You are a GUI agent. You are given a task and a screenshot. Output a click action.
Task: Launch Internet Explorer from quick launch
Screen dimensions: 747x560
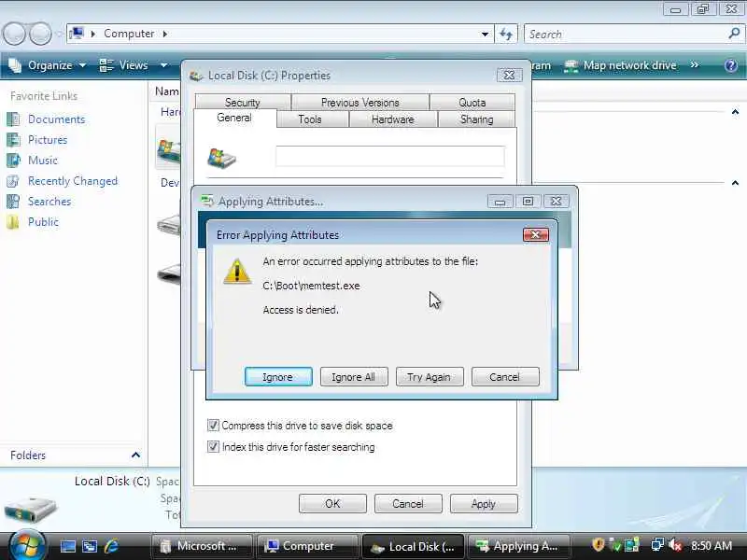[111, 546]
